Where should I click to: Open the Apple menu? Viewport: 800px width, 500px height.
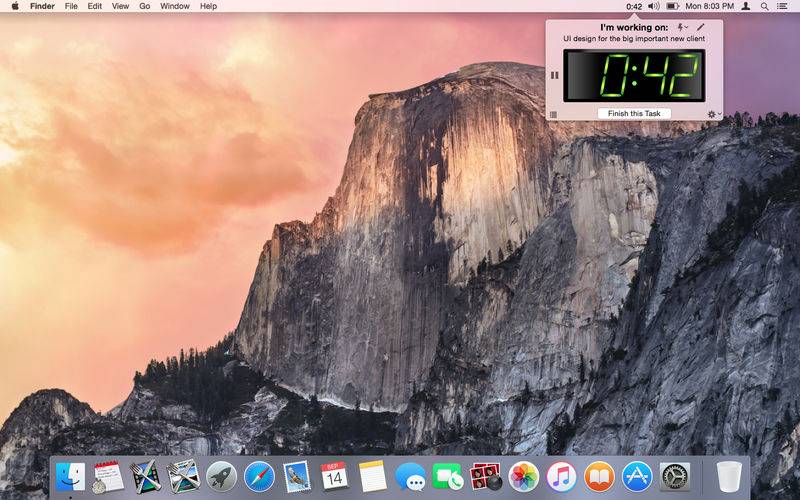15,6
